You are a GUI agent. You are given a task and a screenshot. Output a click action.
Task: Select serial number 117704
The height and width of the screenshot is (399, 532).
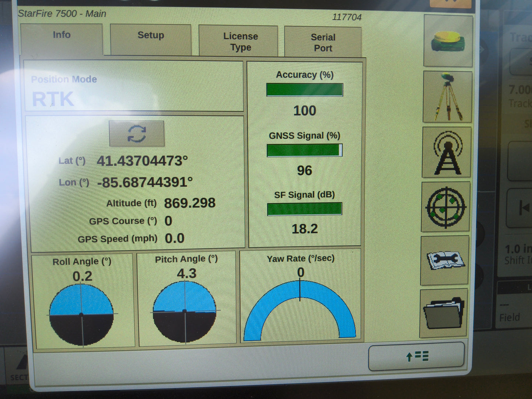pos(347,17)
